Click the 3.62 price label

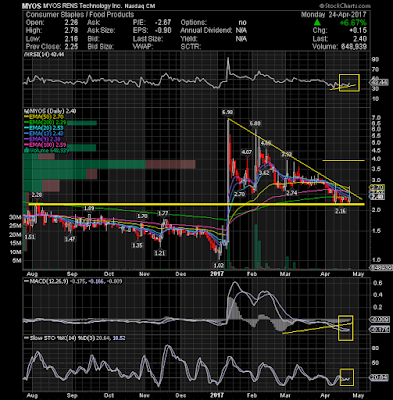point(264,173)
